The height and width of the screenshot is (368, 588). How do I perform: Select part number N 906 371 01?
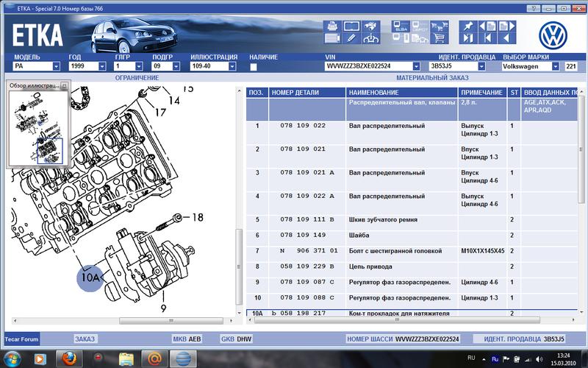point(309,251)
